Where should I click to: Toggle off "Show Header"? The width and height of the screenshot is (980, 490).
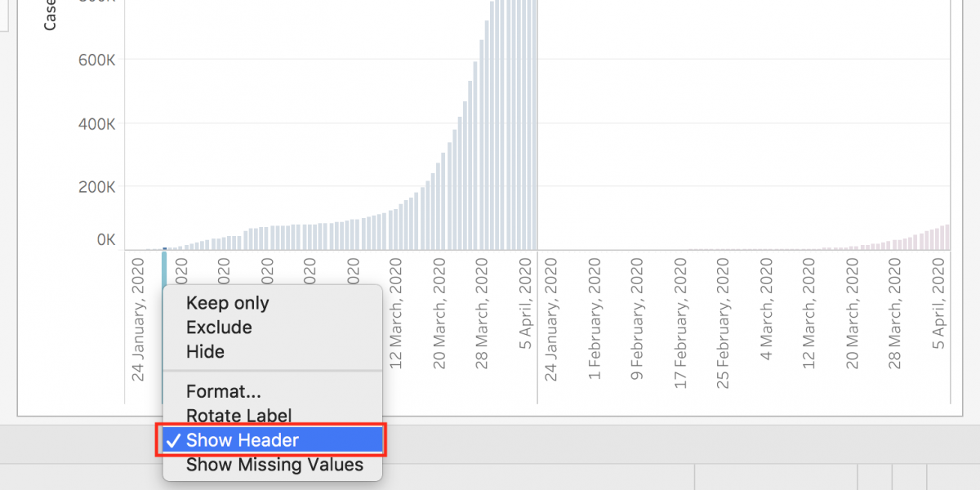pos(244,439)
